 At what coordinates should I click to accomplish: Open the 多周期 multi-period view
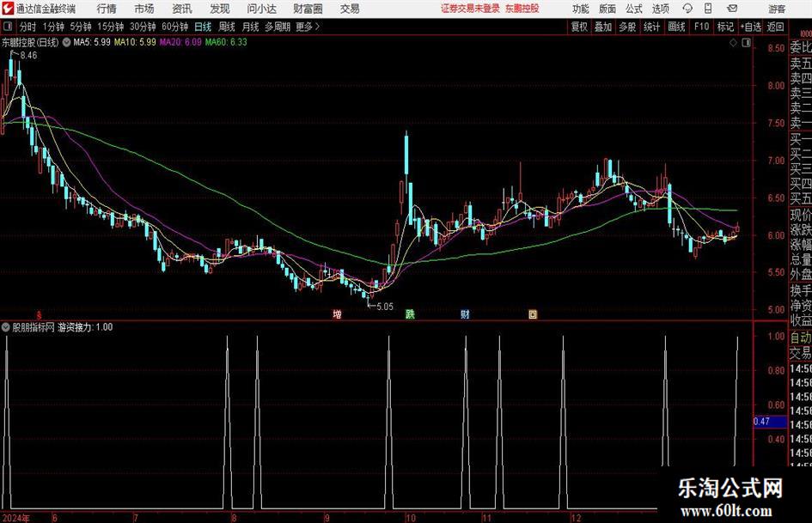click(278, 27)
